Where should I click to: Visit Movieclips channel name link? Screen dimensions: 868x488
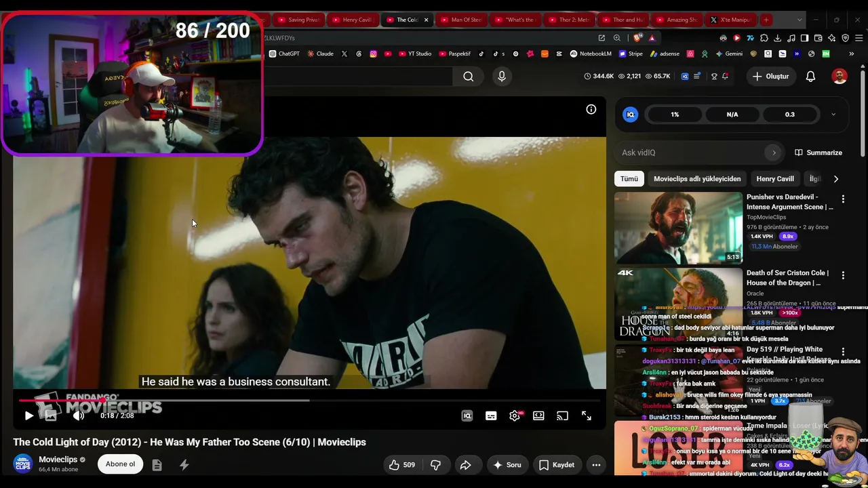58,460
